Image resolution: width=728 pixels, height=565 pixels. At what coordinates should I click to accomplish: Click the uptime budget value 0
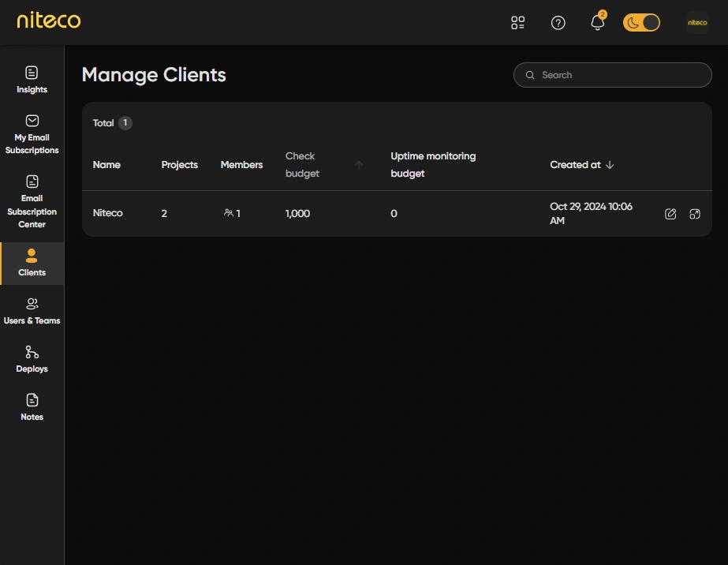[x=394, y=213]
